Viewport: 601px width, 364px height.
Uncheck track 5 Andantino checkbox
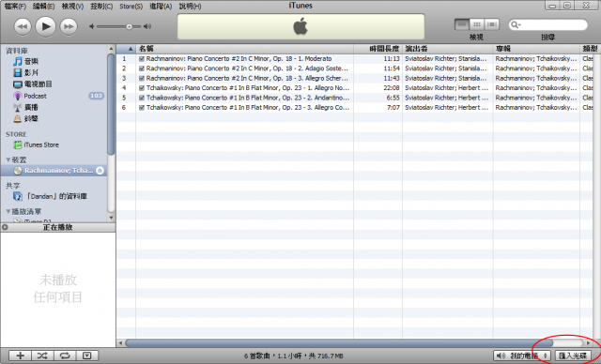[142, 98]
